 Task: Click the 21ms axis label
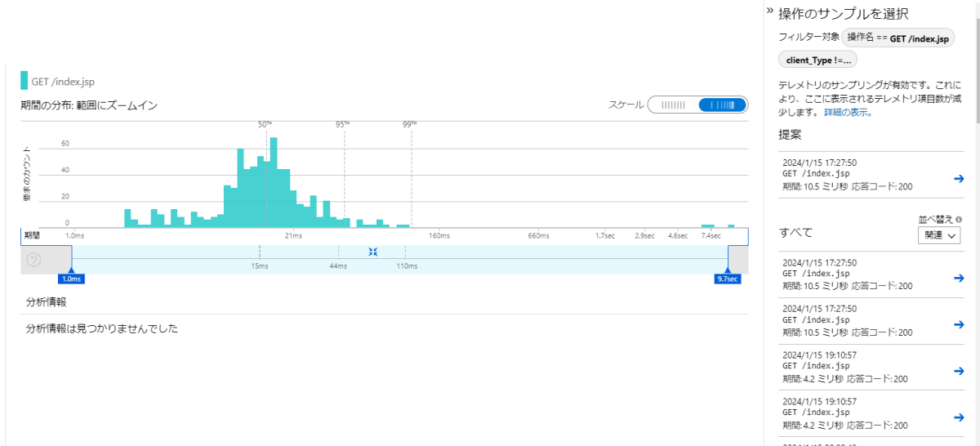(293, 235)
